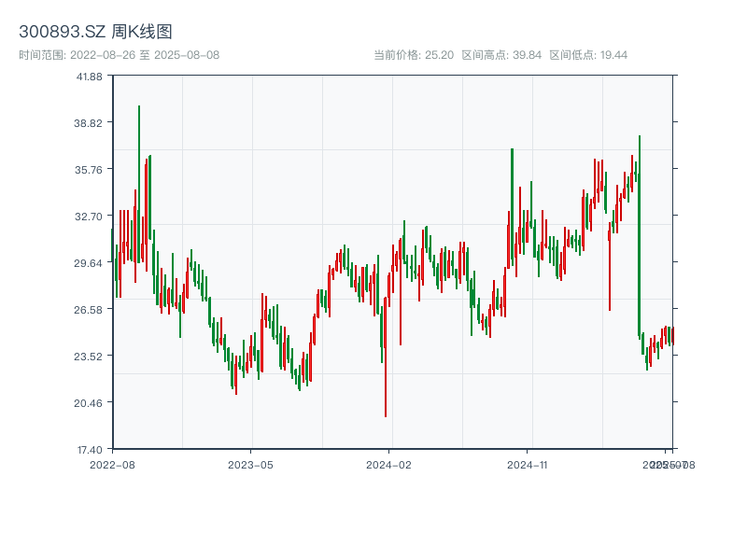
Task: Click the x-axis label 2024-02
Action: 388,465
